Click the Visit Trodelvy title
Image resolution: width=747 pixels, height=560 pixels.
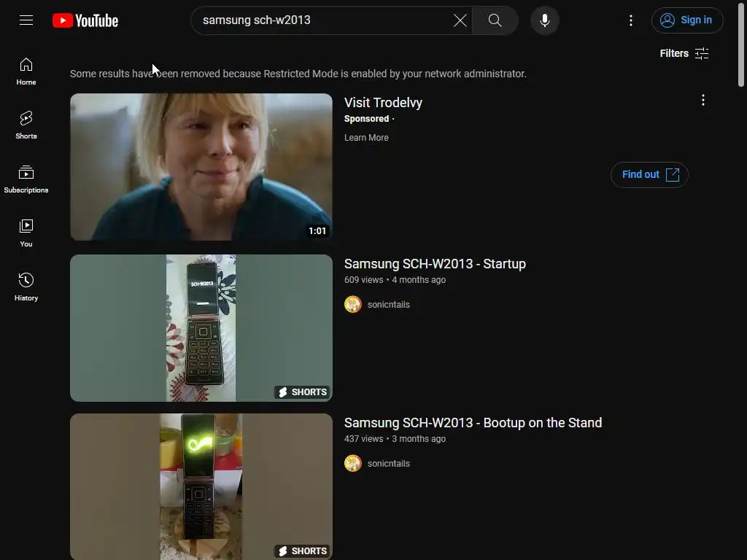383,102
